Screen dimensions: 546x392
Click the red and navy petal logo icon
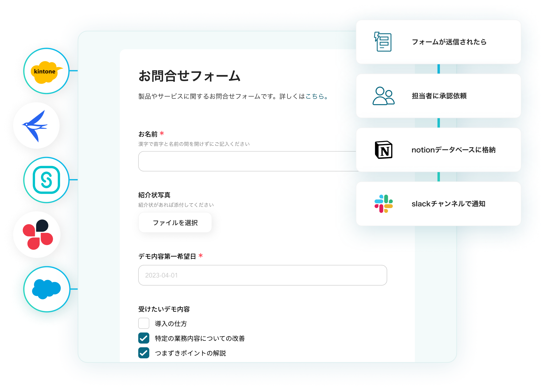(x=37, y=235)
